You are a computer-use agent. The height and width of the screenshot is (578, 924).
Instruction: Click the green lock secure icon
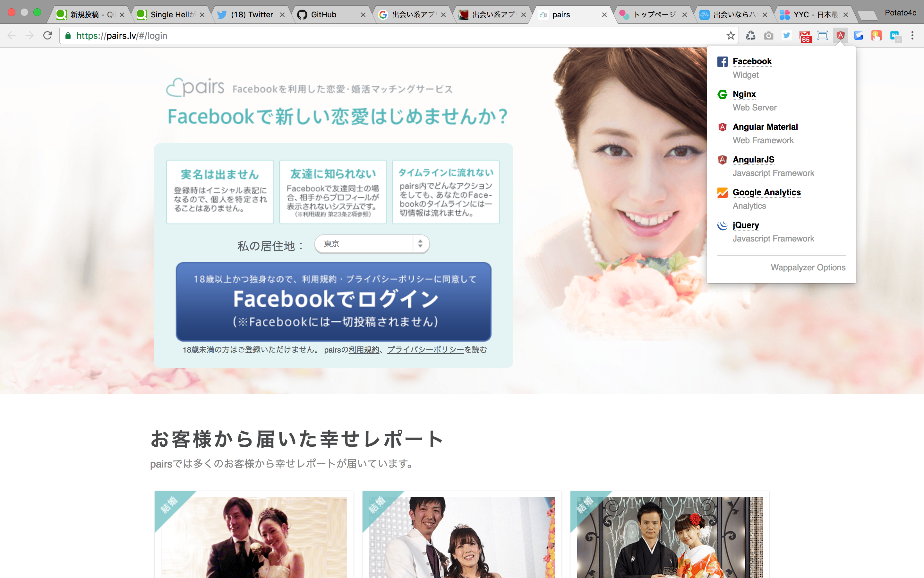(68, 36)
